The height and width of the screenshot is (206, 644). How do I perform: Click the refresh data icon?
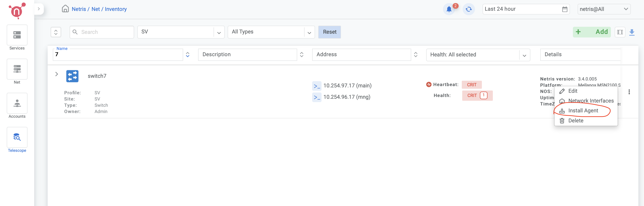pos(468,9)
